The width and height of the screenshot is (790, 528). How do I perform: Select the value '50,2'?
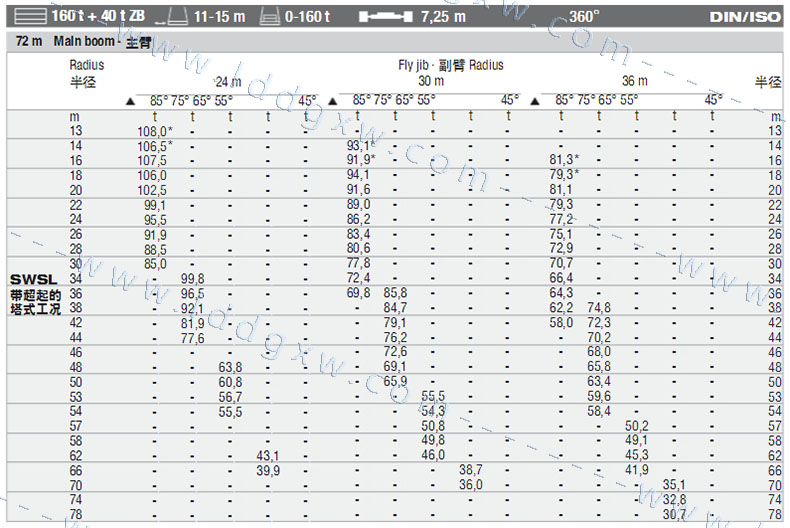click(x=637, y=426)
